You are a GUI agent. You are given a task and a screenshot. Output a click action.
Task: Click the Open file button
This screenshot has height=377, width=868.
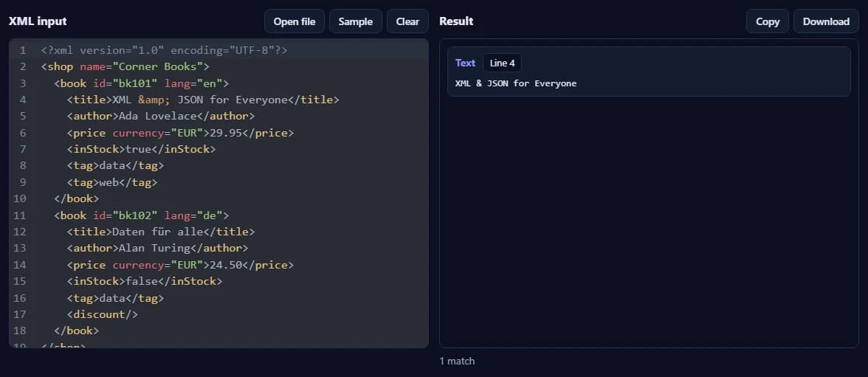[294, 21]
